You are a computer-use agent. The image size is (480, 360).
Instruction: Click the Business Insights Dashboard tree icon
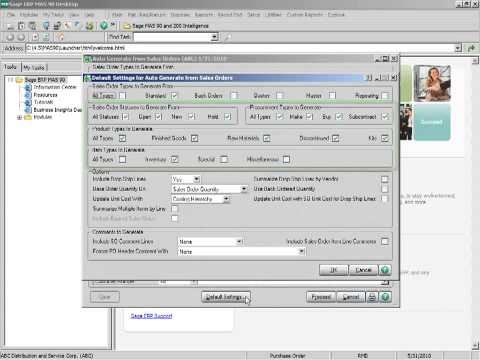(28, 109)
